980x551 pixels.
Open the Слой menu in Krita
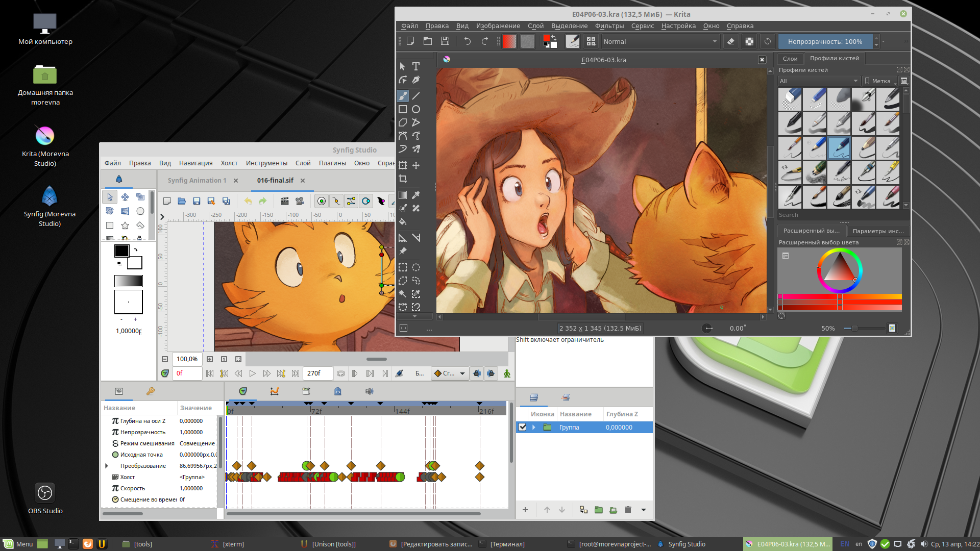[535, 26]
